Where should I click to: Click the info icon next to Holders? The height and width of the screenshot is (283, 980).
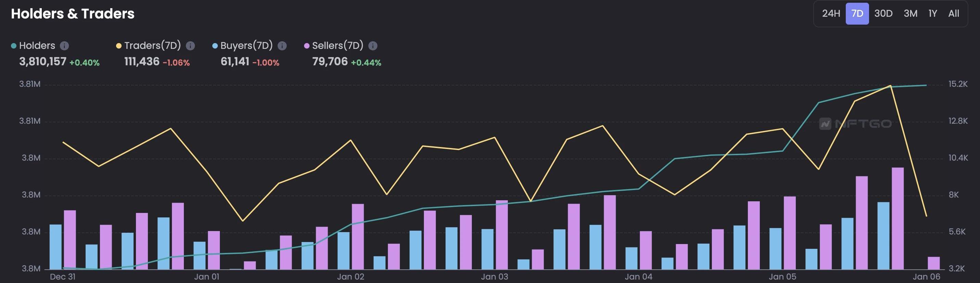[x=65, y=46]
